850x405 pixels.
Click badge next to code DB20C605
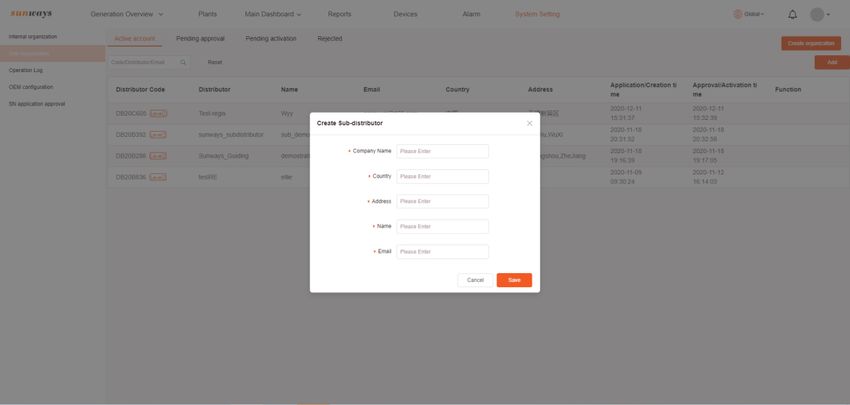click(158, 113)
